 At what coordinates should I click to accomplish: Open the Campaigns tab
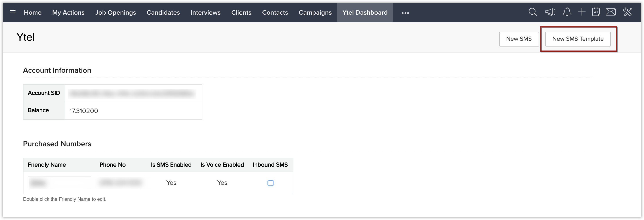315,12
